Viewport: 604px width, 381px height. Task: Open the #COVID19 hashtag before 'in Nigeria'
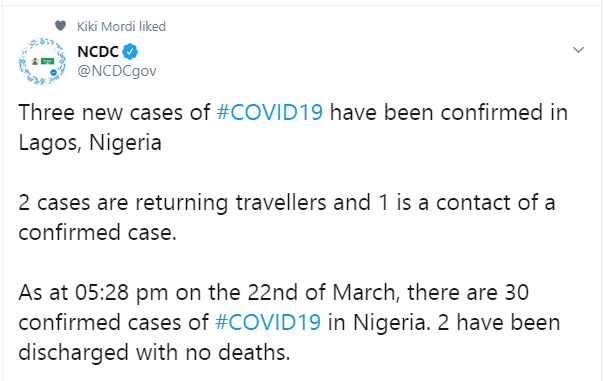click(268, 322)
